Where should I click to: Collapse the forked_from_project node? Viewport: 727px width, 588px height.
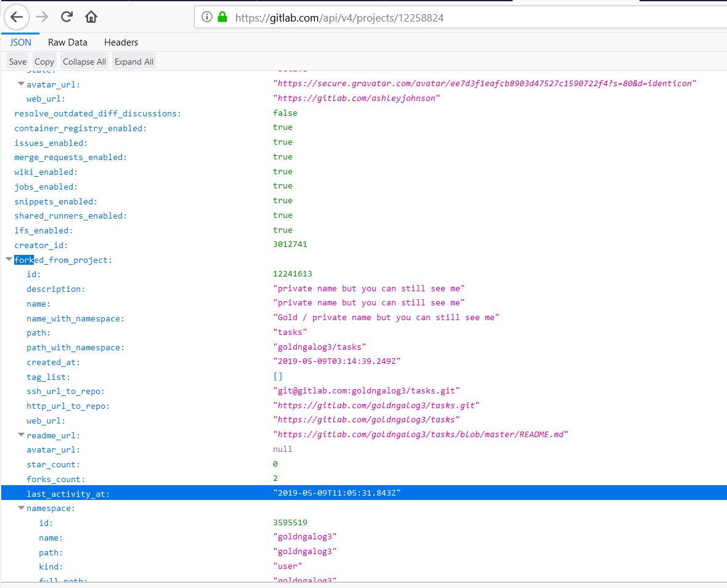[x=9, y=260]
